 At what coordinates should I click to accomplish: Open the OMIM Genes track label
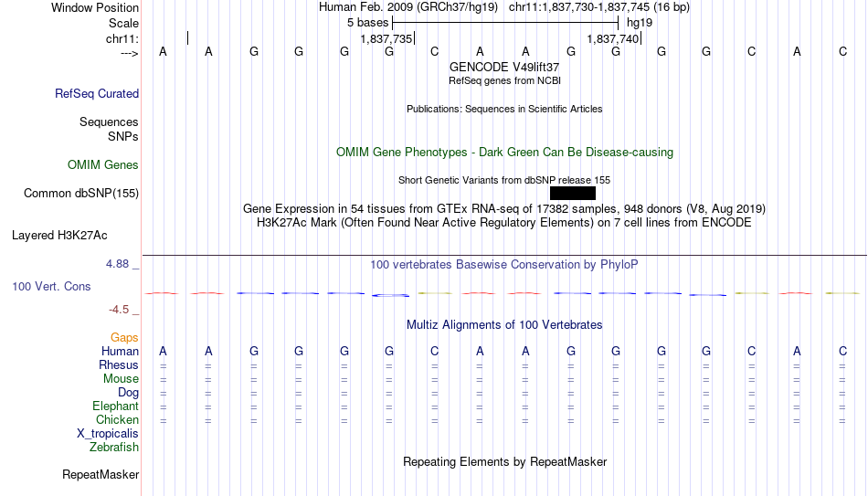pos(103,165)
